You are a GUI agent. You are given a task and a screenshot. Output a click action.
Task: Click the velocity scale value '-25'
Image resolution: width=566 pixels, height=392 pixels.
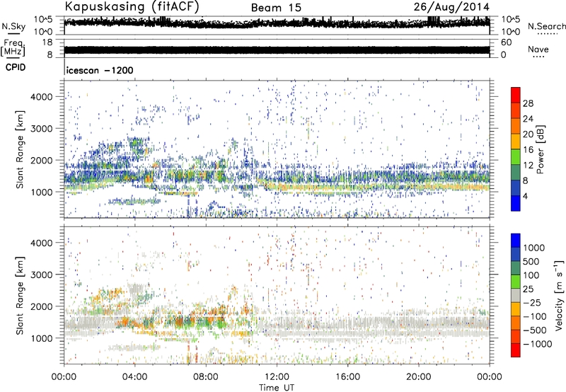(x=533, y=302)
